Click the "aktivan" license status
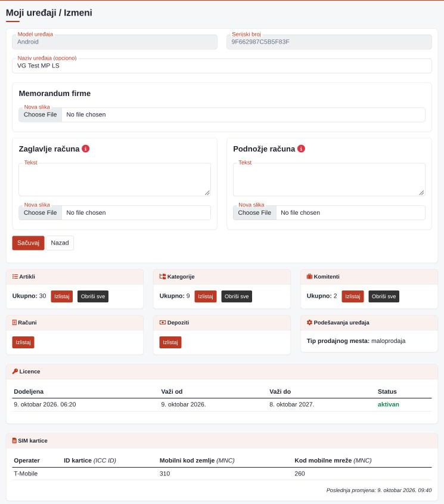Image resolution: width=444 pixels, height=504 pixels. click(389, 404)
